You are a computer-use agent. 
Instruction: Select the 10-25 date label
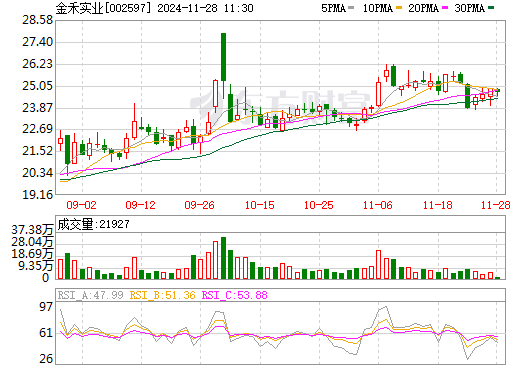(x=319, y=205)
